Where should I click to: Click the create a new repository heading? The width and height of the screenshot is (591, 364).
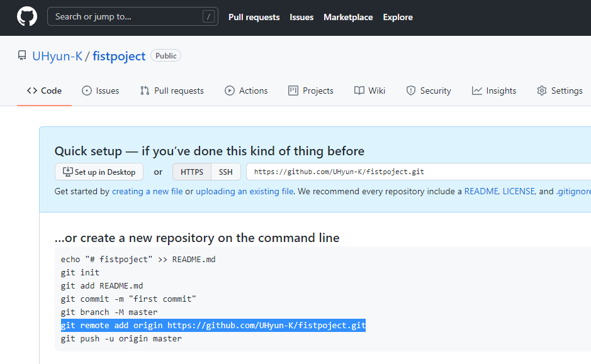tap(197, 238)
